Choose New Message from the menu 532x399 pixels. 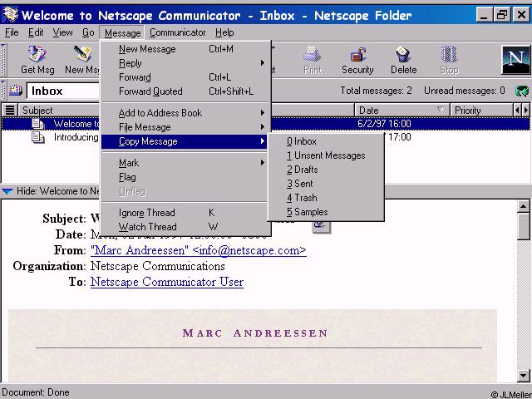pyautogui.click(x=186, y=49)
